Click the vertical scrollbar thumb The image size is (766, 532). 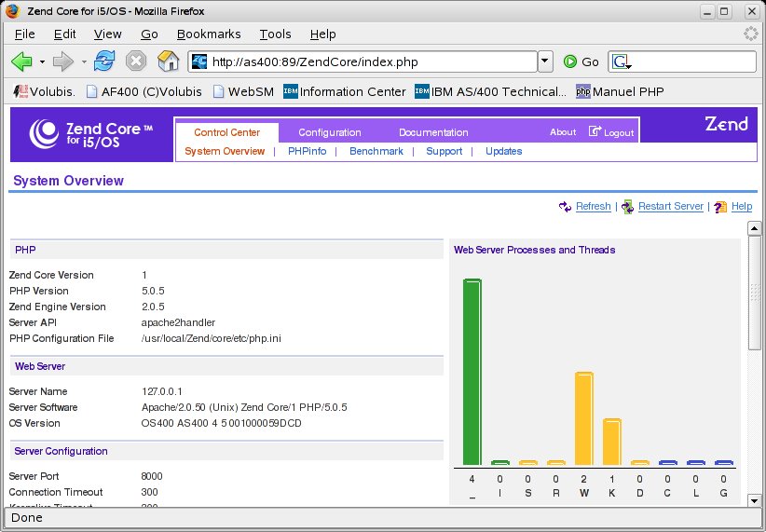(754, 293)
